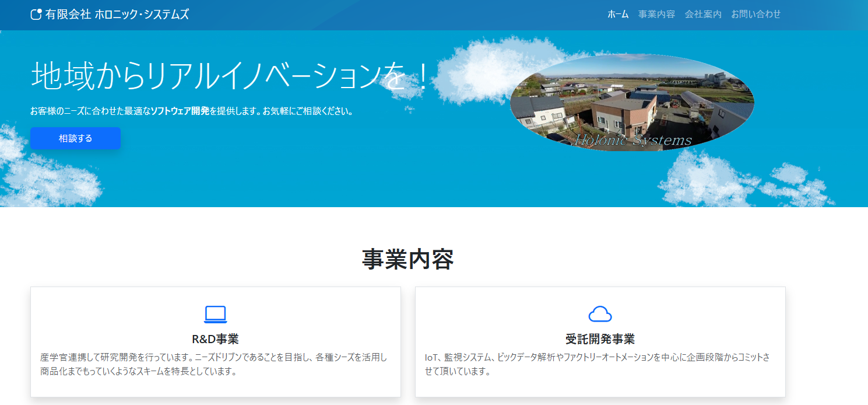Viewport: 868px width, 405px height.
Task: Click the 地域からリアルイノベーションを！ headline
Action: tap(230, 76)
